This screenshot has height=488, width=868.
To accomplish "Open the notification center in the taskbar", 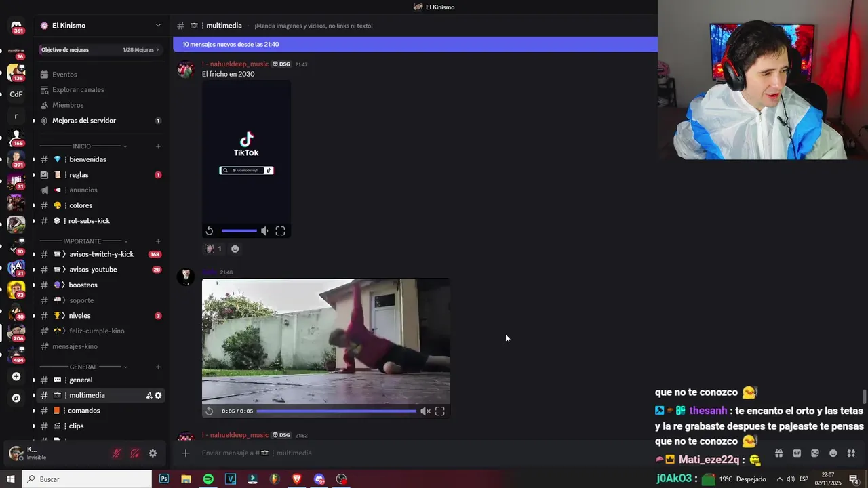I will [x=854, y=479].
